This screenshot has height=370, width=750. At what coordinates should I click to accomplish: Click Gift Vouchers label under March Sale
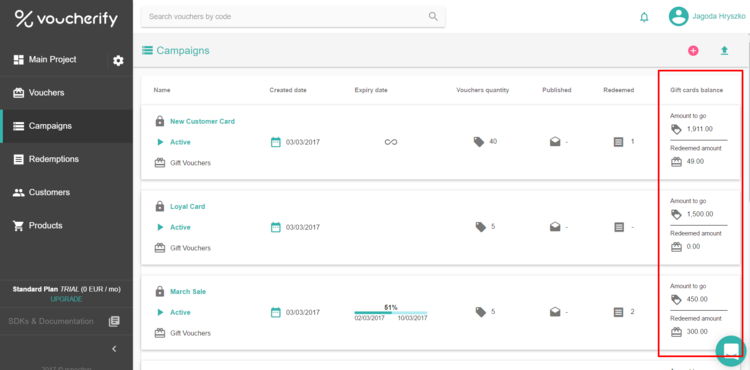point(190,333)
